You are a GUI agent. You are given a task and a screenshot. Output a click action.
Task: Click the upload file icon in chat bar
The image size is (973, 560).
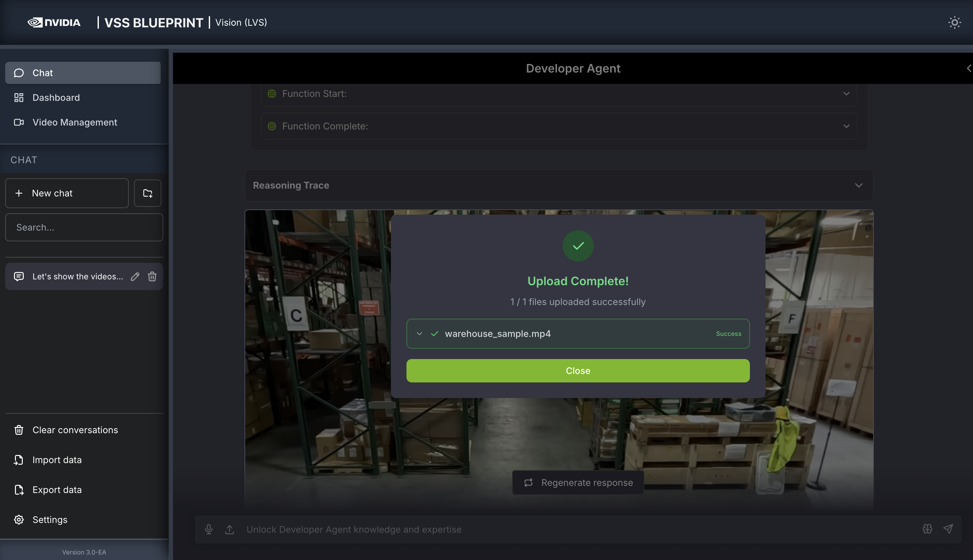(230, 529)
